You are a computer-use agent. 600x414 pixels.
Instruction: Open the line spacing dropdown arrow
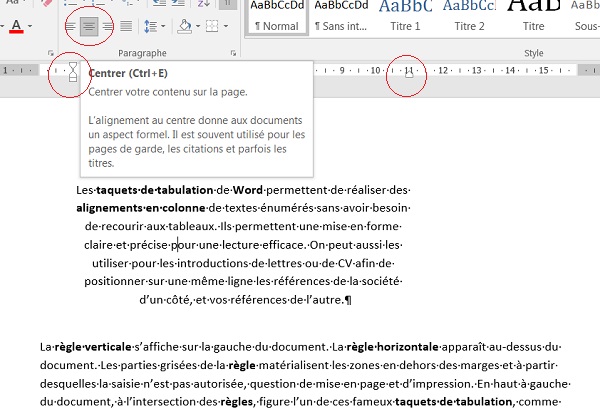tap(163, 26)
